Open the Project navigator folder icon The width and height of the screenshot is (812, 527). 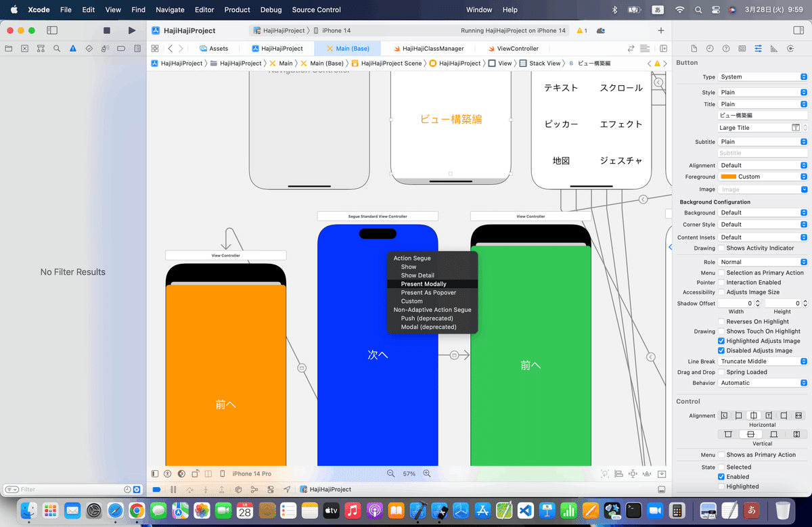pos(9,49)
